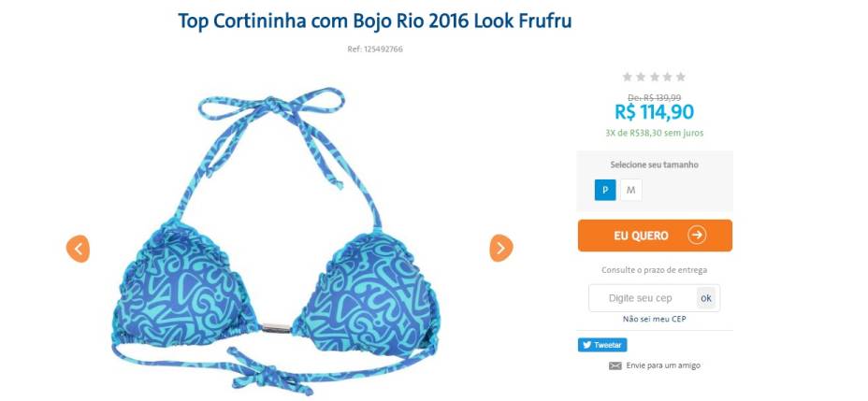Click the circled arrow in EU QUERO button

[x=697, y=236]
